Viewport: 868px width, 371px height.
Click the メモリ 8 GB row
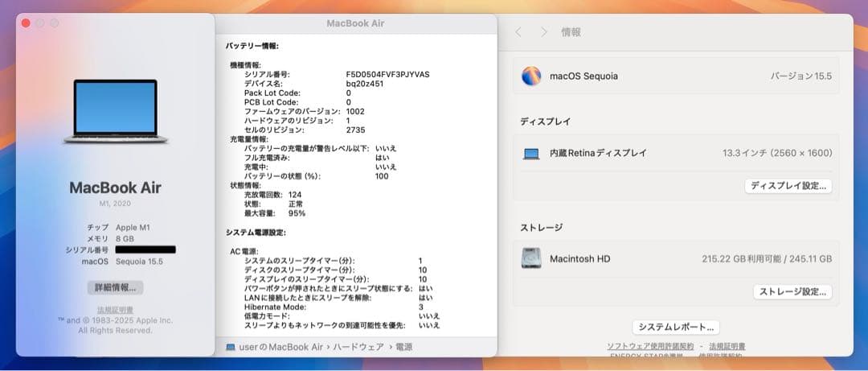(x=110, y=238)
